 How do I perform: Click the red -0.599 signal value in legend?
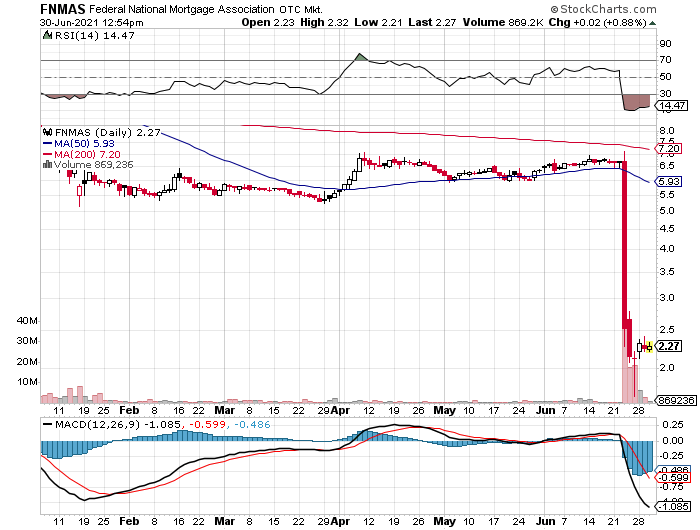pos(208,425)
